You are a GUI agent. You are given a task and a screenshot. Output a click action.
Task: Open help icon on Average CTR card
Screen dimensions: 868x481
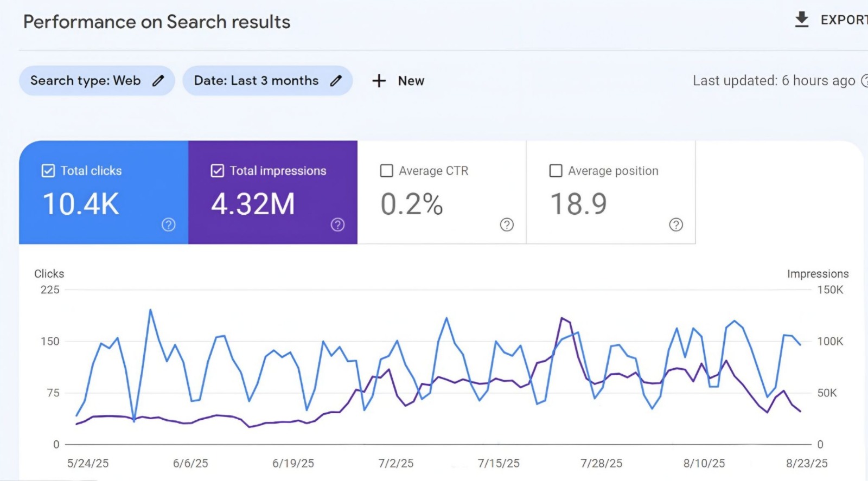(507, 225)
